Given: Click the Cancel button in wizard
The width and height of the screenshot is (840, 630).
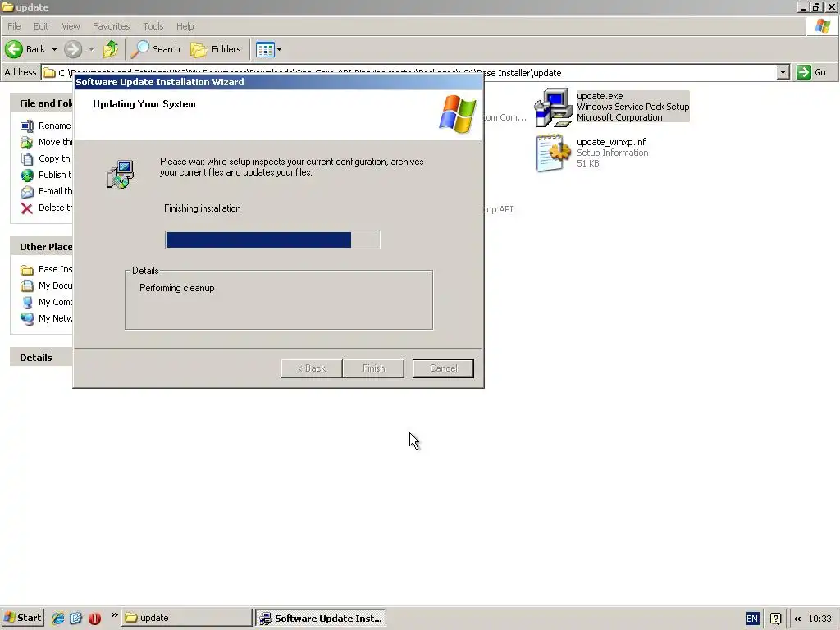Looking at the screenshot, I should click(443, 368).
